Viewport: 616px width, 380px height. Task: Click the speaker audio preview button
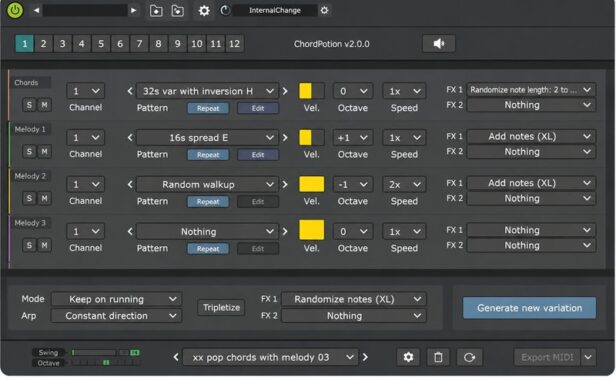pos(439,43)
